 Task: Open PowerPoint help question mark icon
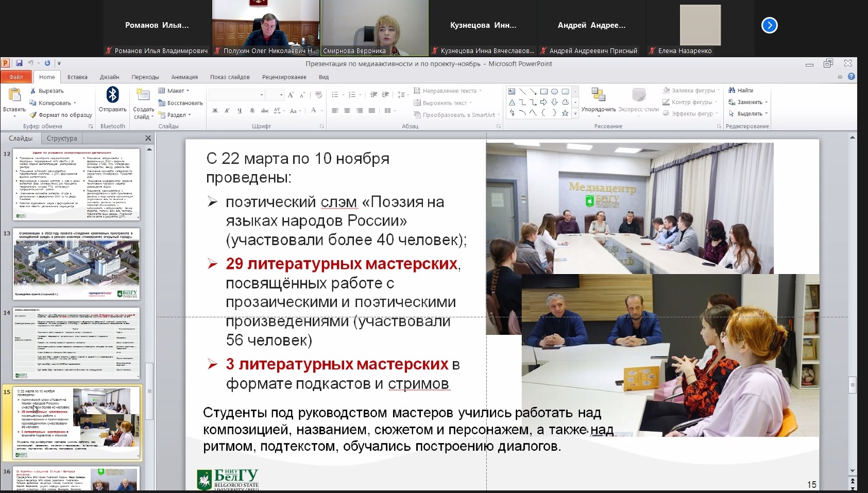[x=852, y=77]
